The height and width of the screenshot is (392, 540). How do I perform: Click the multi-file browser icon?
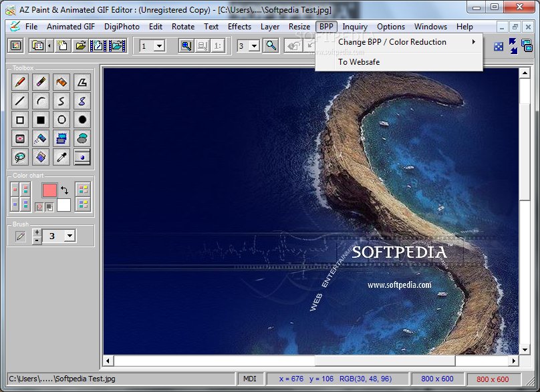pos(37,45)
